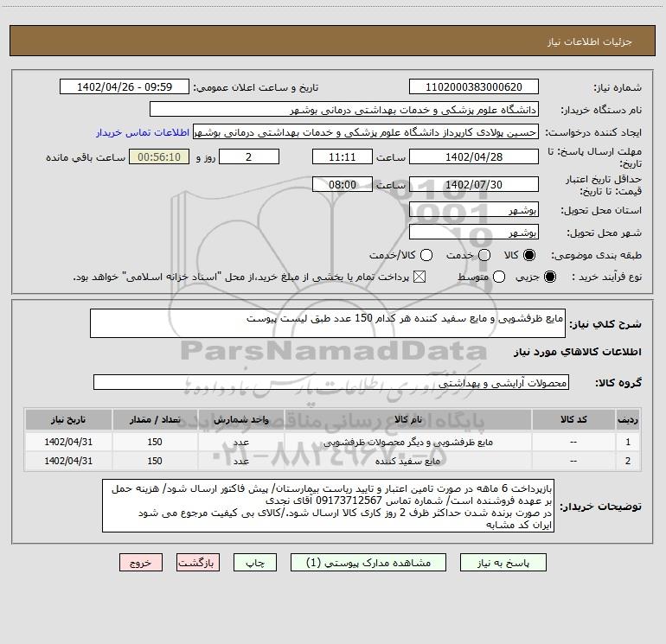Click the بازگشت back button
This screenshot has height=644, width=666.
(x=198, y=563)
